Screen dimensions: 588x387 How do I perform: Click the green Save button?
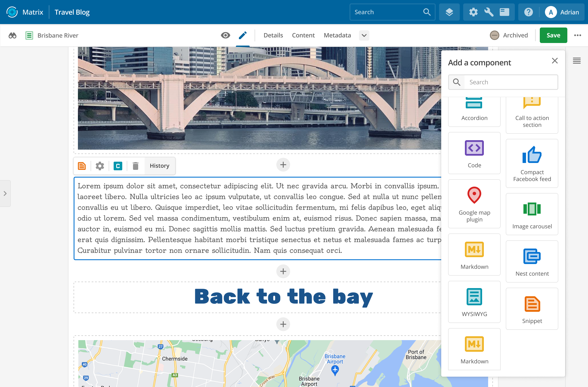click(553, 35)
